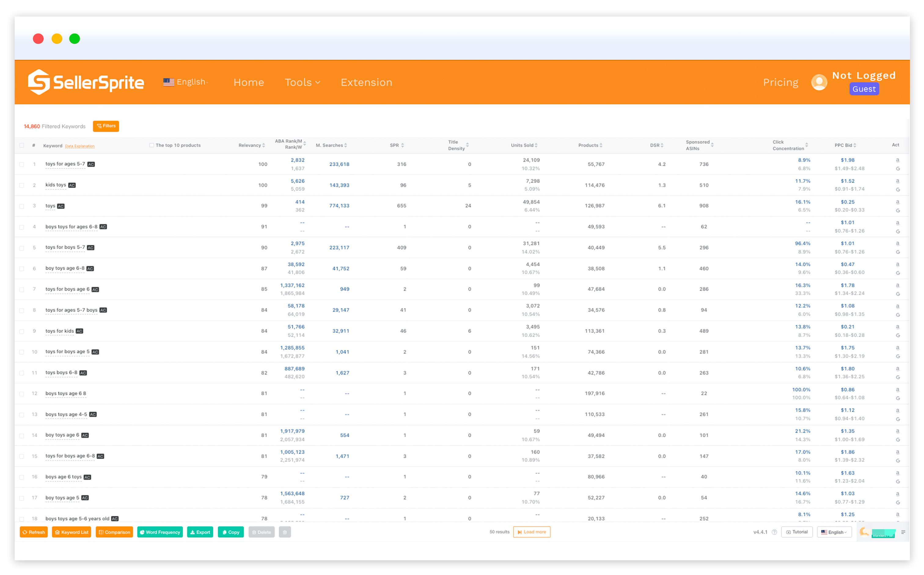Image resolution: width=924 pixels, height=575 pixels.
Task: Open Google search icon for 'toys for ages 5-7'
Action: click(897, 169)
